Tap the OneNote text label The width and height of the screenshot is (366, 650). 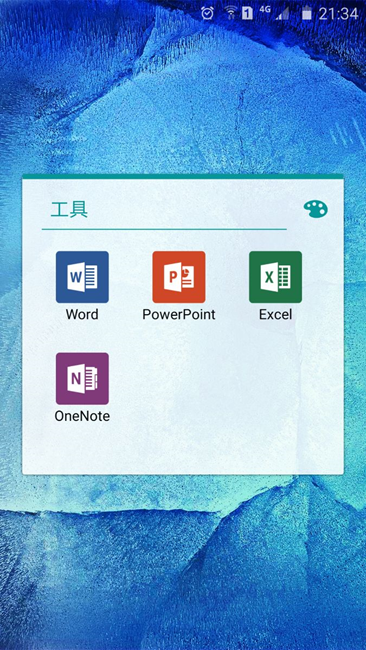point(82,416)
